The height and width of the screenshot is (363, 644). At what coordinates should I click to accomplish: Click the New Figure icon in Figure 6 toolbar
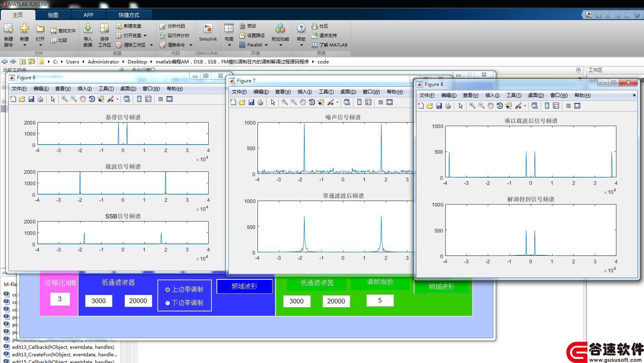point(13,99)
